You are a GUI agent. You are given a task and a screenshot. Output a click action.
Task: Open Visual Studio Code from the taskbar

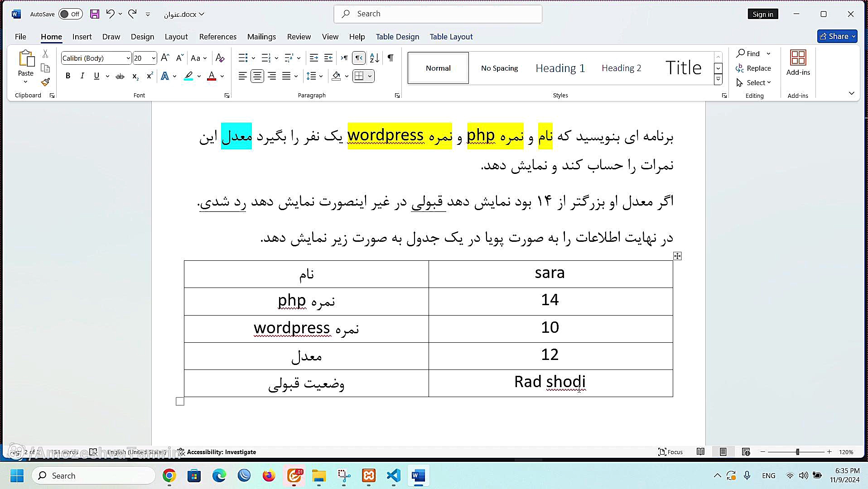[x=394, y=476]
